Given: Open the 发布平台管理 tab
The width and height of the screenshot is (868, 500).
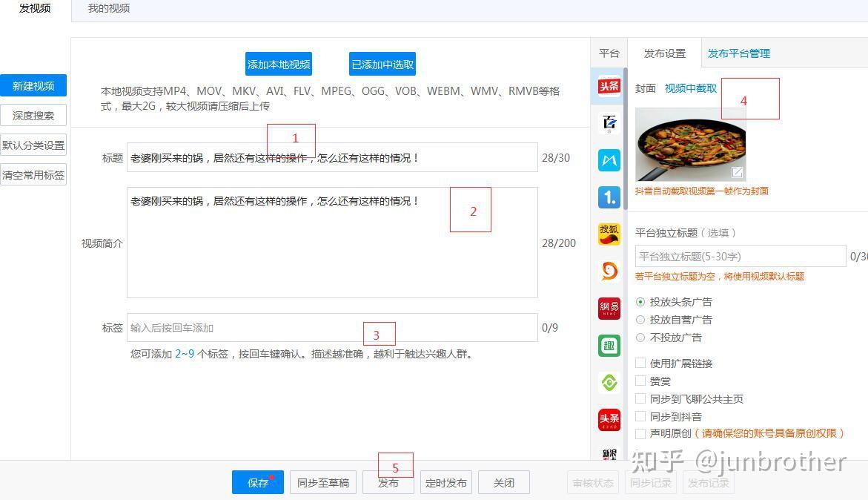Looking at the screenshot, I should tap(739, 53).
